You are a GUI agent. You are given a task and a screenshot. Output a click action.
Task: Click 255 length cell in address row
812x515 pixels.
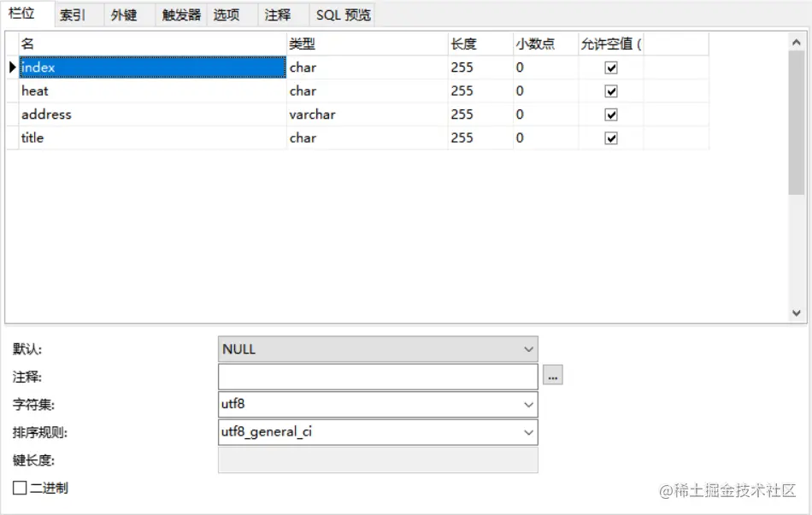[x=480, y=114]
